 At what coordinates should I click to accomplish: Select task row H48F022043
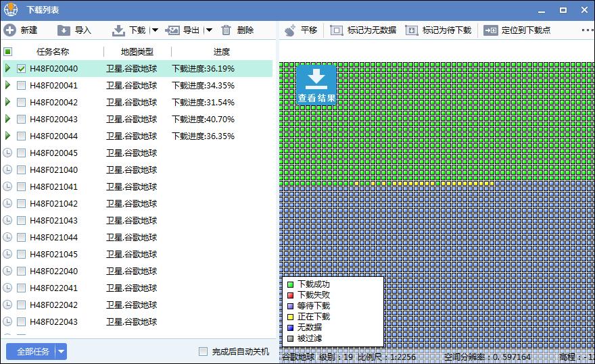137,321
